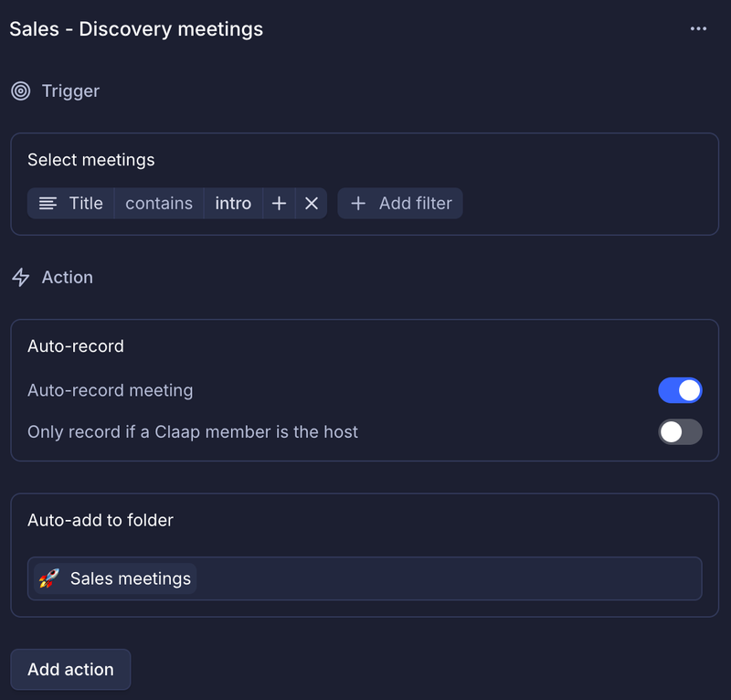Click the rocket emoji folder icon
This screenshot has width=731, height=700.
point(49,578)
